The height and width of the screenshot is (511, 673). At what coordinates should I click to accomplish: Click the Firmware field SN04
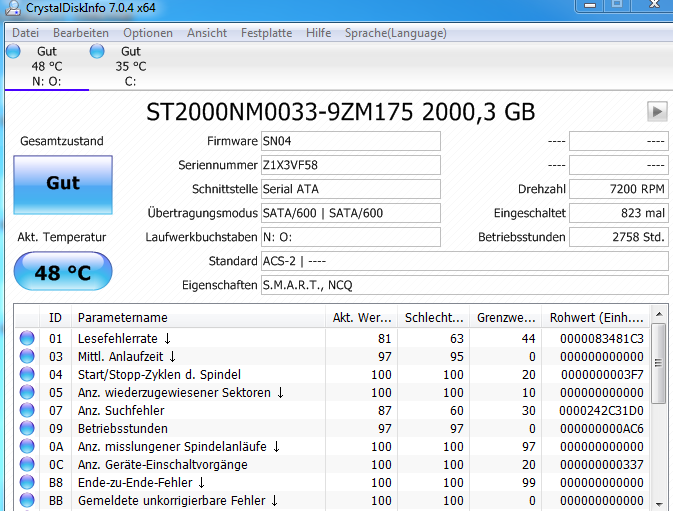[351, 141]
